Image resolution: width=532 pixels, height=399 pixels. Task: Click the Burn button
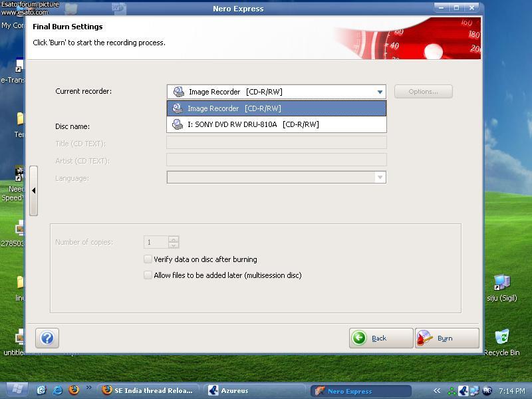(446, 338)
